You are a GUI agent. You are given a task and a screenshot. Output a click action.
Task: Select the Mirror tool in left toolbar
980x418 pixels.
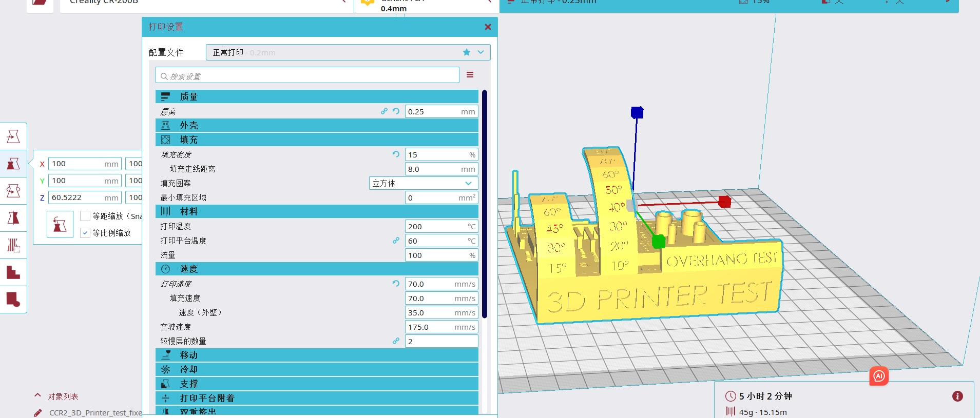(13, 218)
